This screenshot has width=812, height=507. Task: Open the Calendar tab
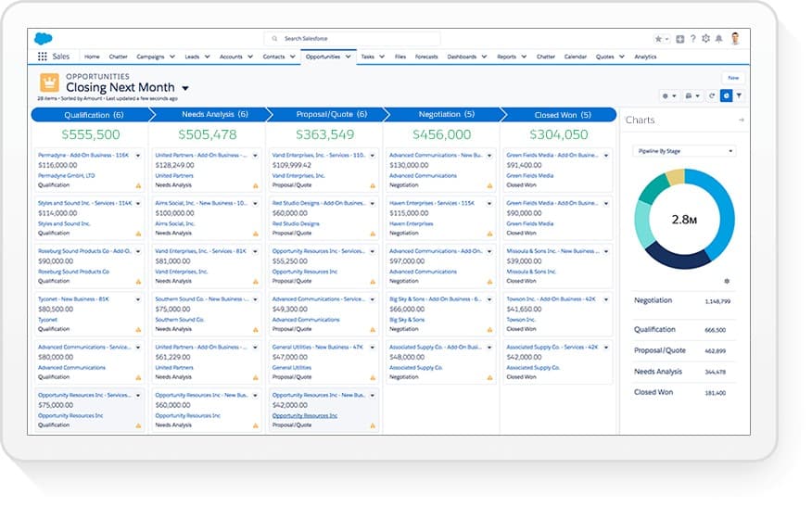pyautogui.click(x=576, y=57)
